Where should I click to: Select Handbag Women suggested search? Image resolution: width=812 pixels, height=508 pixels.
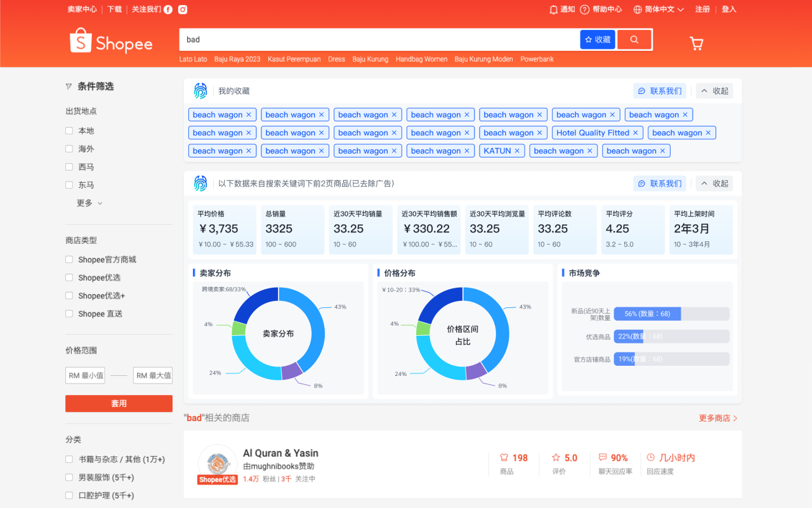422,59
